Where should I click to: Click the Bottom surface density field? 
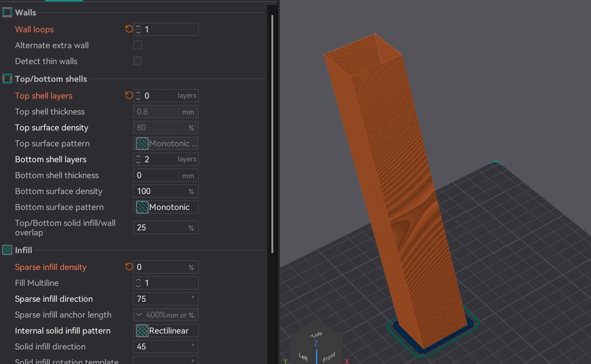tap(160, 191)
